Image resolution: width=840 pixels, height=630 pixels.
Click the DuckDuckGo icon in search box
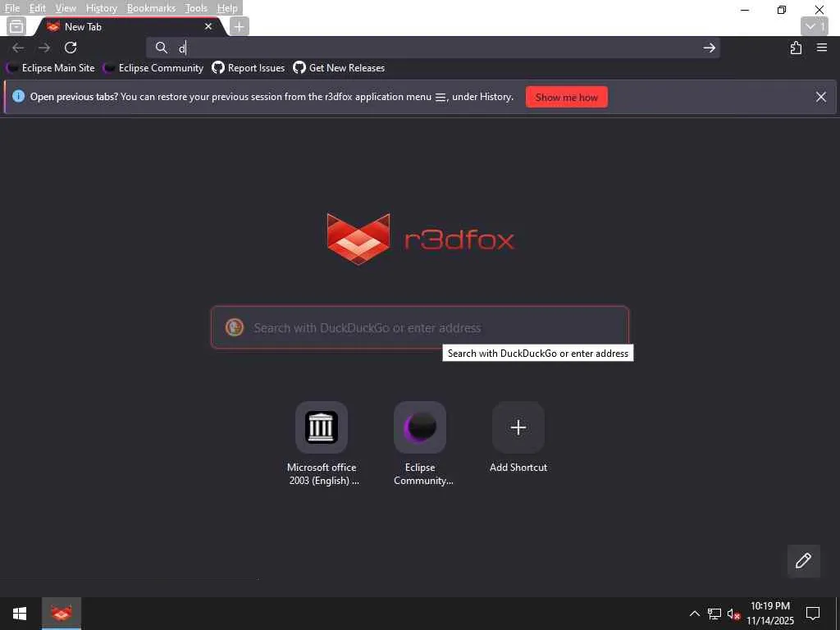coord(235,327)
